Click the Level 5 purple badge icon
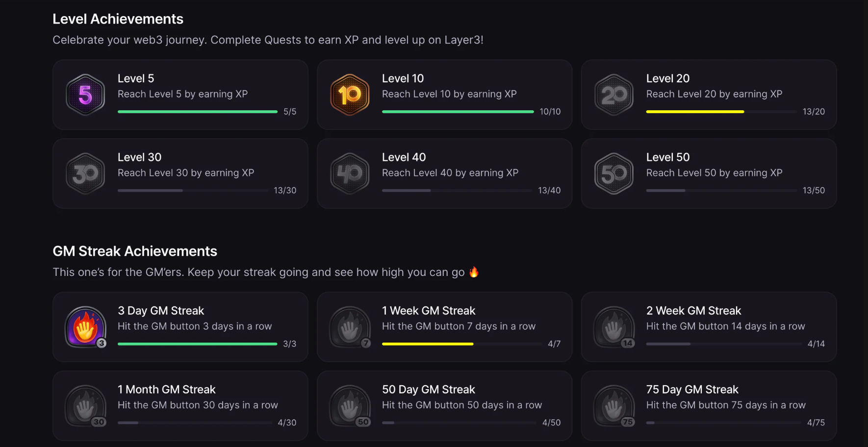 click(x=85, y=95)
